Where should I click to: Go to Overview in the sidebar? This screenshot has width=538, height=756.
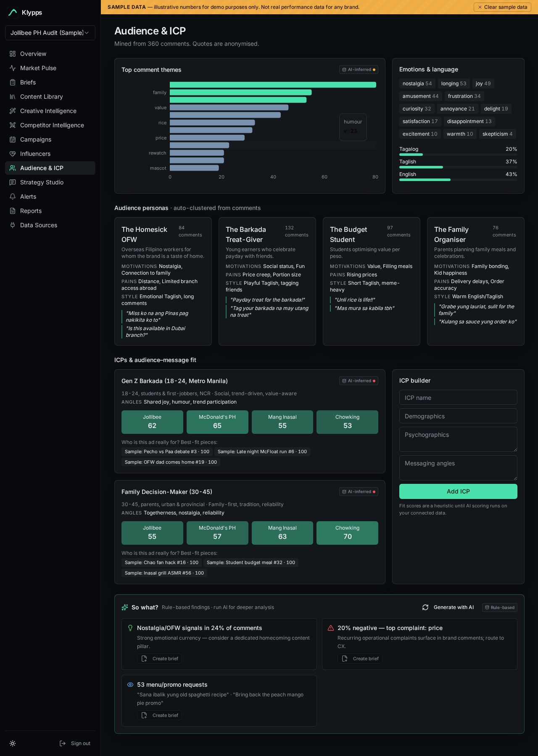(x=50, y=54)
